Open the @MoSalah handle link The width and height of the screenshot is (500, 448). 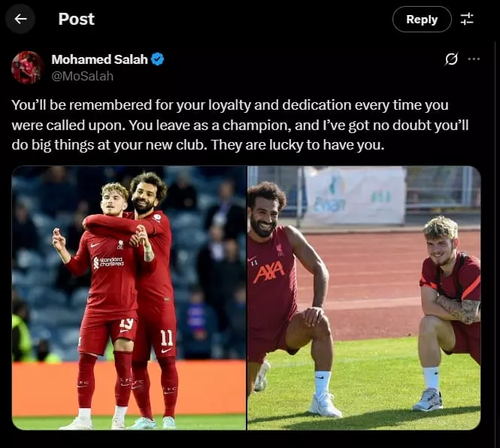click(82, 76)
